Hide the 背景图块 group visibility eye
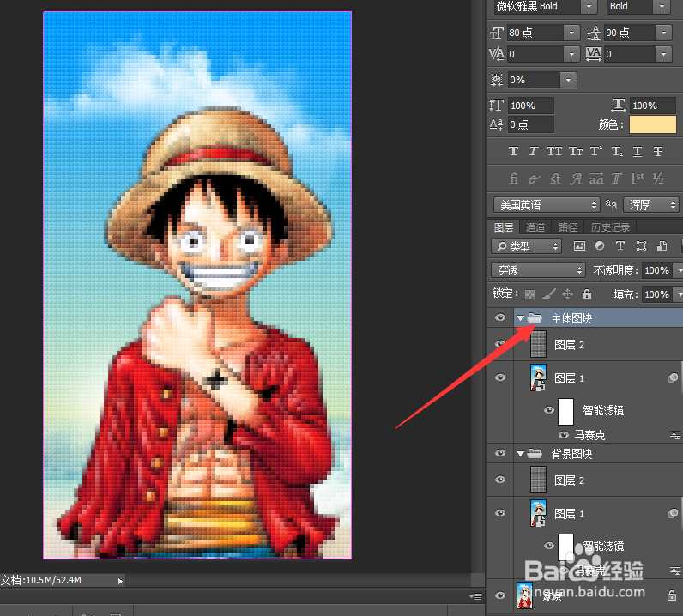683x616 pixels. pos(500,453)
